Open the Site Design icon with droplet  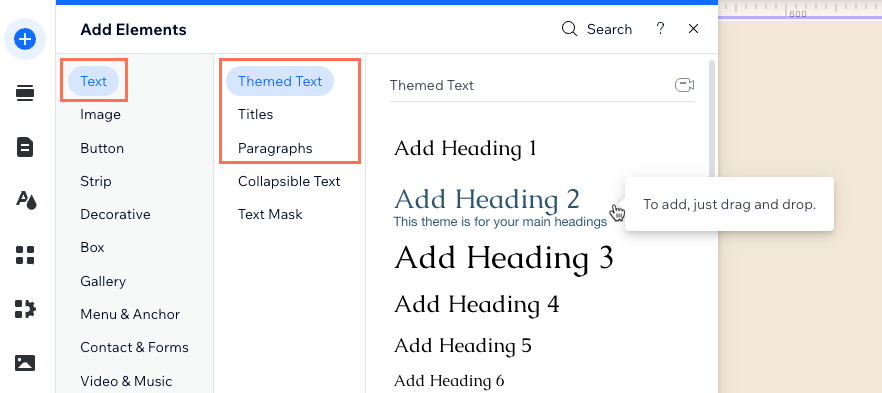26,200
